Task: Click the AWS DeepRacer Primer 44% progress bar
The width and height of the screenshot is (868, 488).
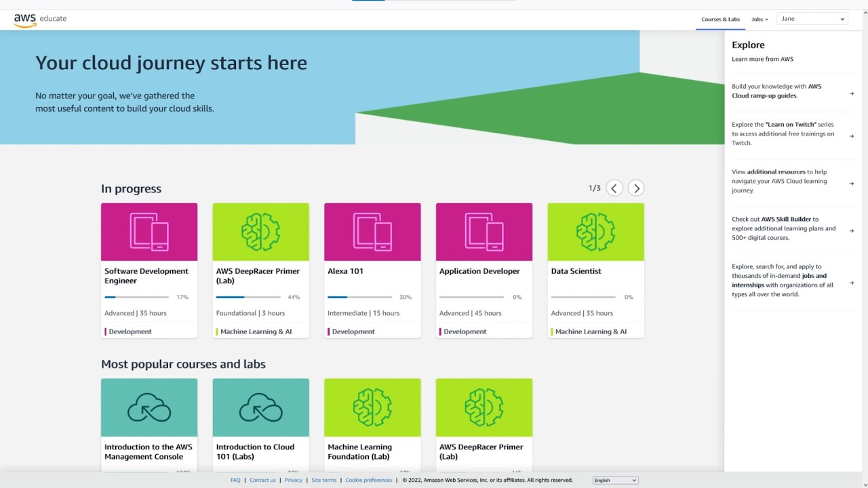Action: 248,297
